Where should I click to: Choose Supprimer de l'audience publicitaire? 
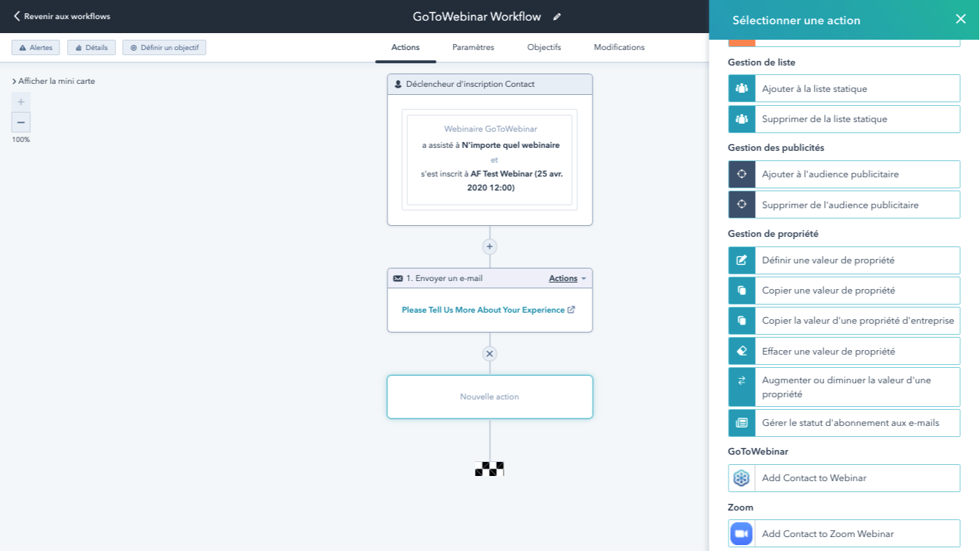pyautogui.click(x=844, y=205)
